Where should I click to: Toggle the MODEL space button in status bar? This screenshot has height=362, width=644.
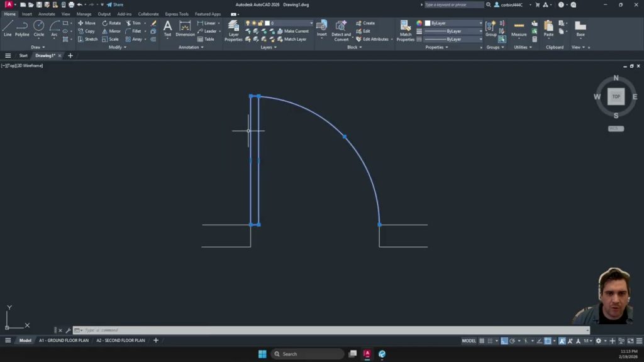pyautogui.click(x=469, y=341)
